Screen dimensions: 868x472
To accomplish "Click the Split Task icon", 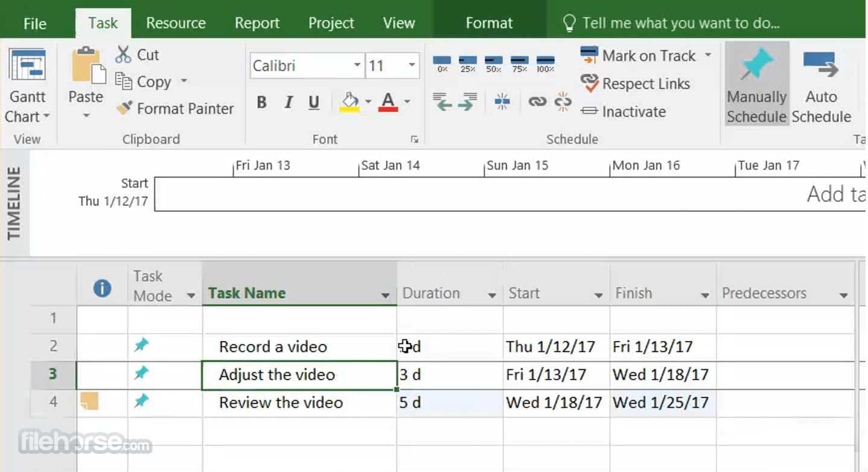I will 502,102.
